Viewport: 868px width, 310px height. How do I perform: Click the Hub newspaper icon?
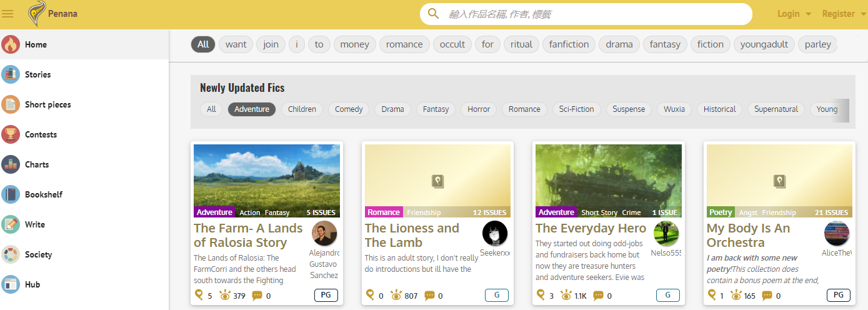coord(11,284)
